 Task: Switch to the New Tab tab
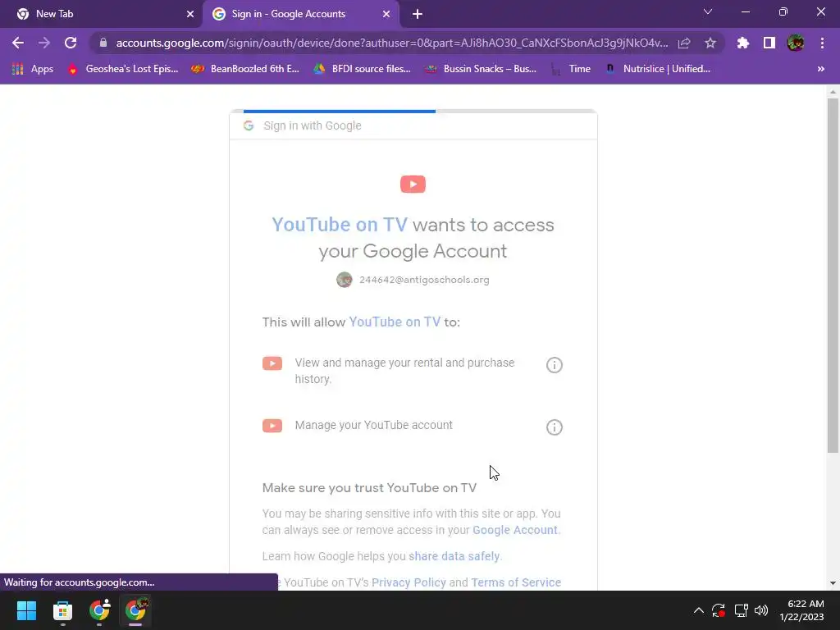click(101, 14)
